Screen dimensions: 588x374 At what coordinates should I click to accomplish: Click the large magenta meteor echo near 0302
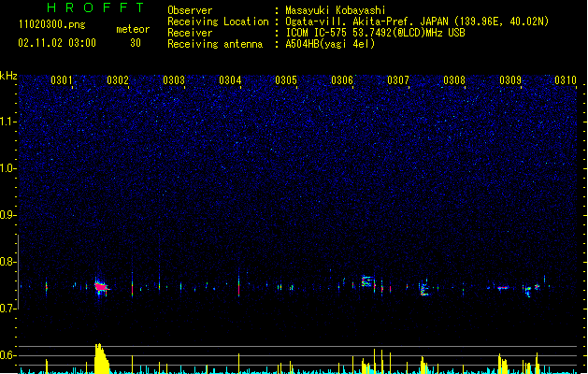101,287
